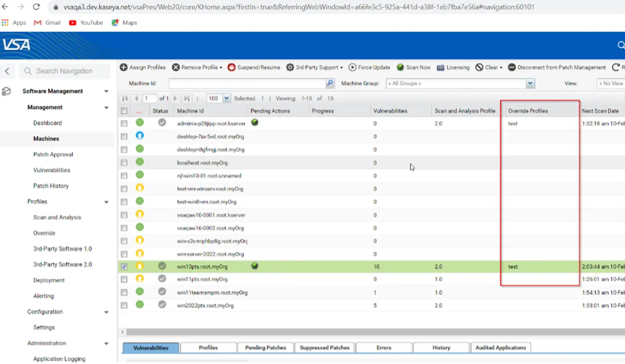Viewport: 625px width, 364px height.
Task: Open the Machine Group dropdown
Action: tap(530, 83)
